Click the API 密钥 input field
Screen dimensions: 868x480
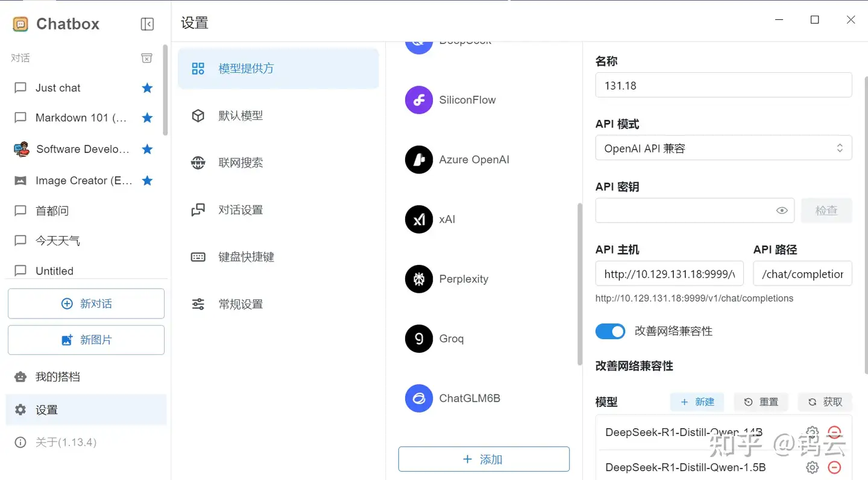tap(694, 211)
